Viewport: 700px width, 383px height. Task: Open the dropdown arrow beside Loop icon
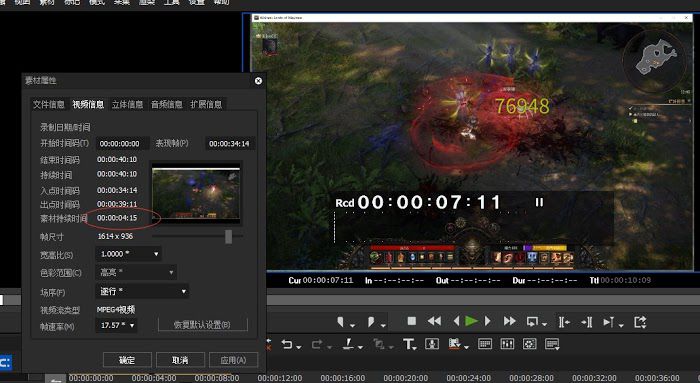544,325
